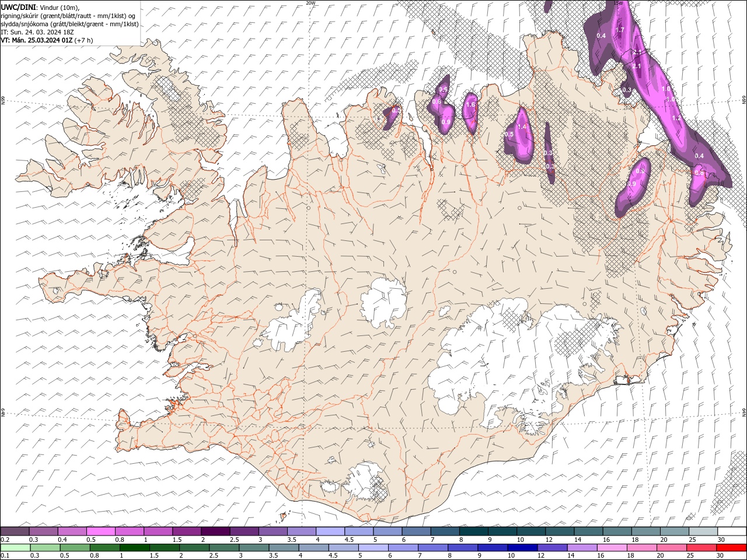747x560 pixels.
Task: Click the 12 label in the top legend row
Action: pyautogui.click(x=549, y=540)
